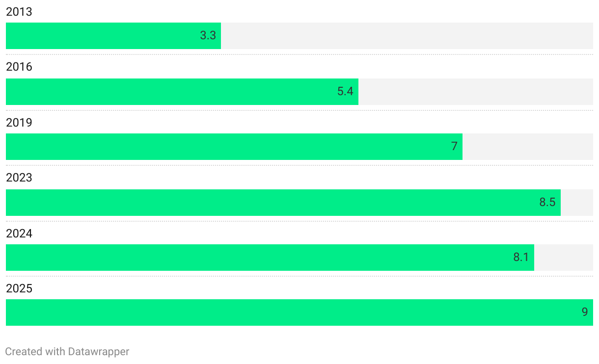Click the 2019 year label
The height and width of the screenshot is (364, 599).
19,123
